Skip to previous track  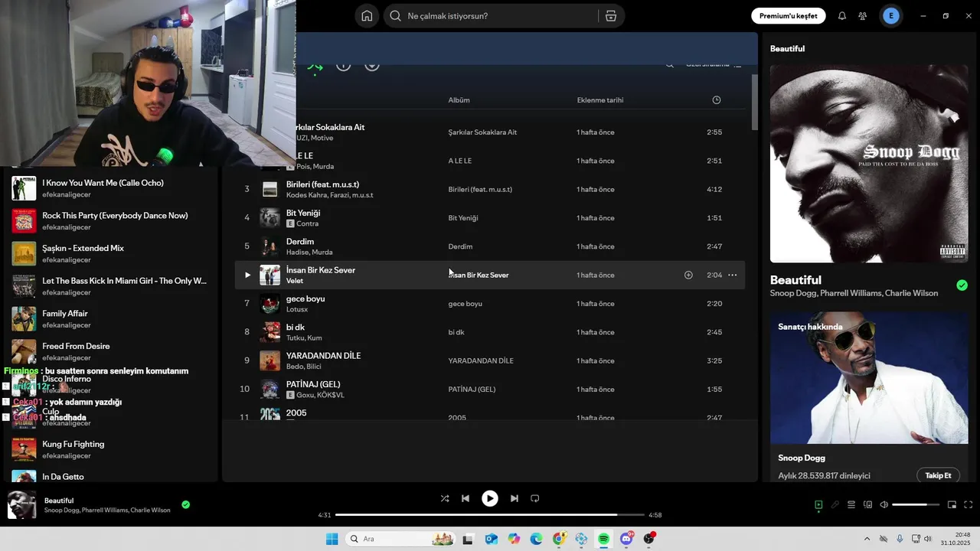click(x=465, y=498)
